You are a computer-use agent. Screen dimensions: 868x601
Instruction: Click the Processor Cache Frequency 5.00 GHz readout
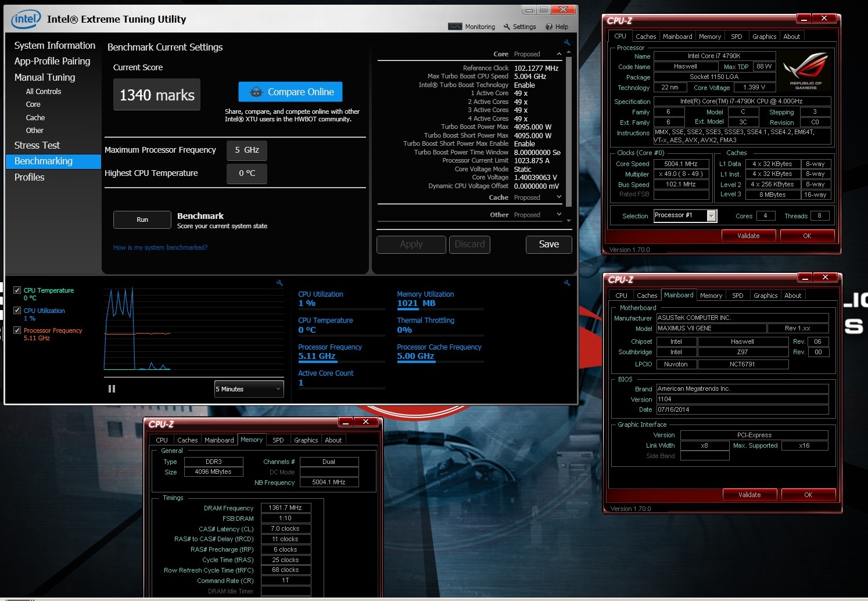415,356
